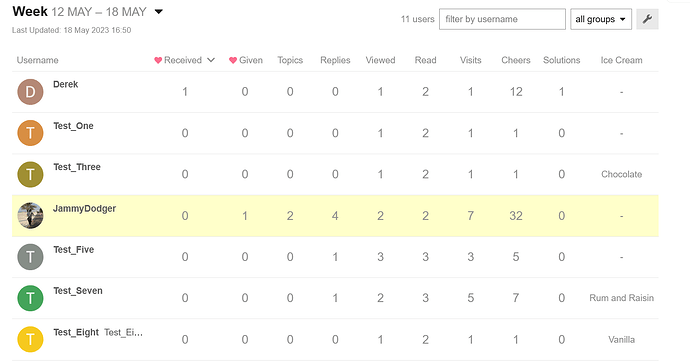Click the heart icon beside Received
The width and height of the screenshot is (690, 362).
158,60
